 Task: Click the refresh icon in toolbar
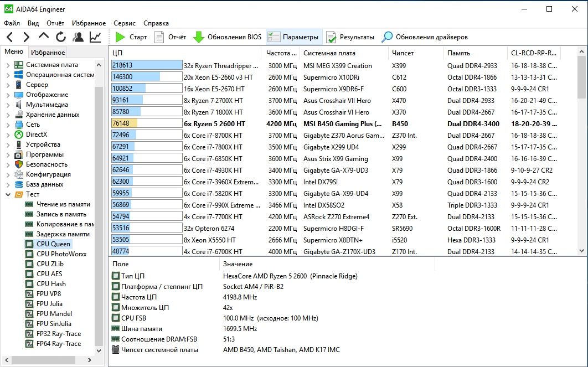pos(61,37)
